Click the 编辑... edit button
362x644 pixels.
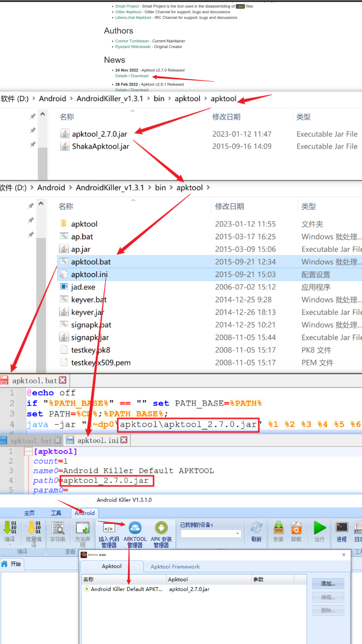pyautogui.click(x=328, y=597)
